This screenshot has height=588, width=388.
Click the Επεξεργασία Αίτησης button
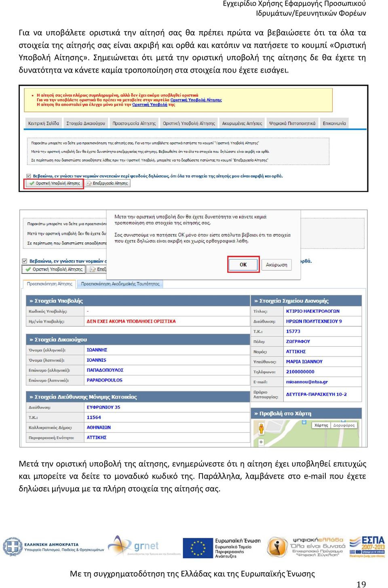click(108, 183)
